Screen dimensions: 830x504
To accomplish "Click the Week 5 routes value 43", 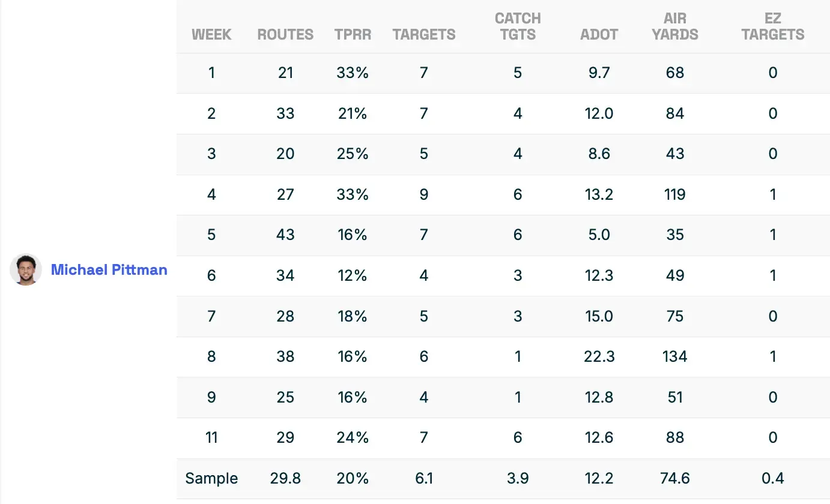I will 285,235.
